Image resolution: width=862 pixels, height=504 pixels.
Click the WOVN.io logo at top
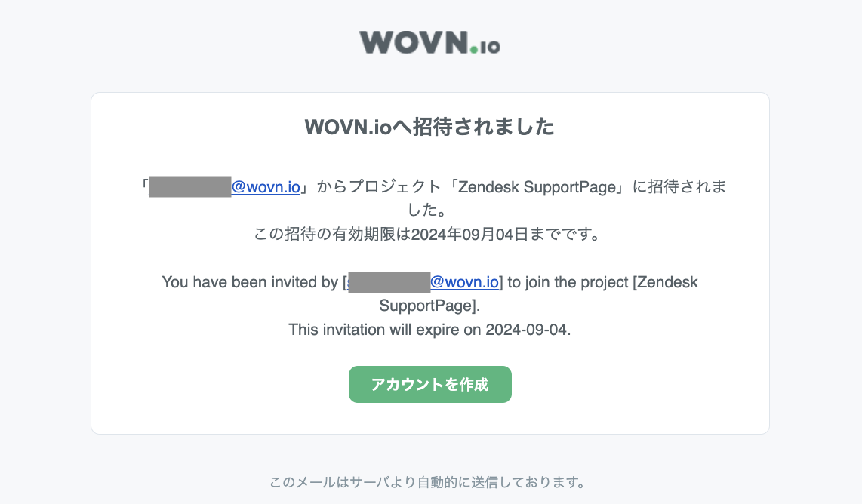click(x=429, y=42)
